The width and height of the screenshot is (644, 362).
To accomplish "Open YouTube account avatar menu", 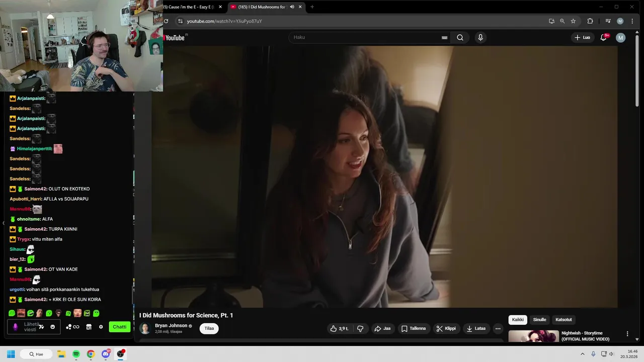I will [x=621, y=38].
